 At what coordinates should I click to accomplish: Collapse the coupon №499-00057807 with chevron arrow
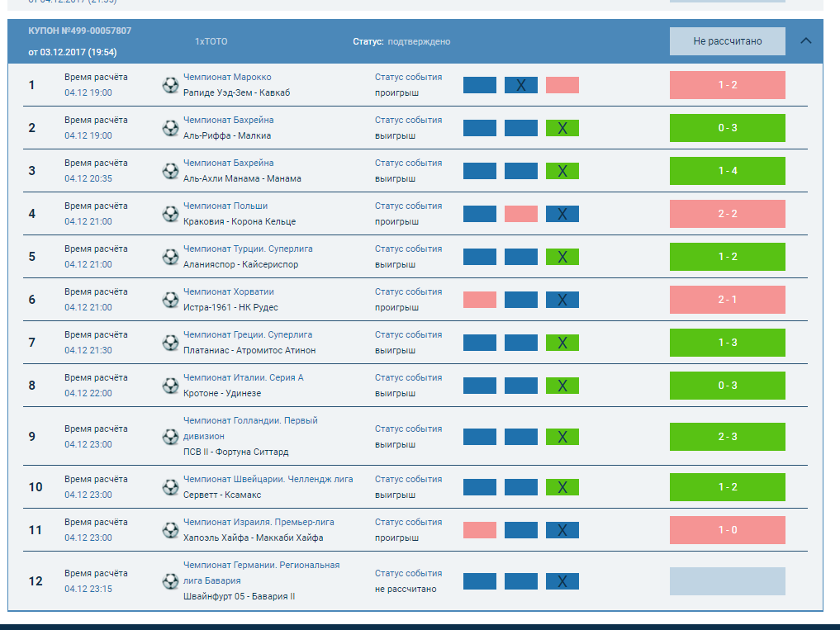click(x=806, y=40)
